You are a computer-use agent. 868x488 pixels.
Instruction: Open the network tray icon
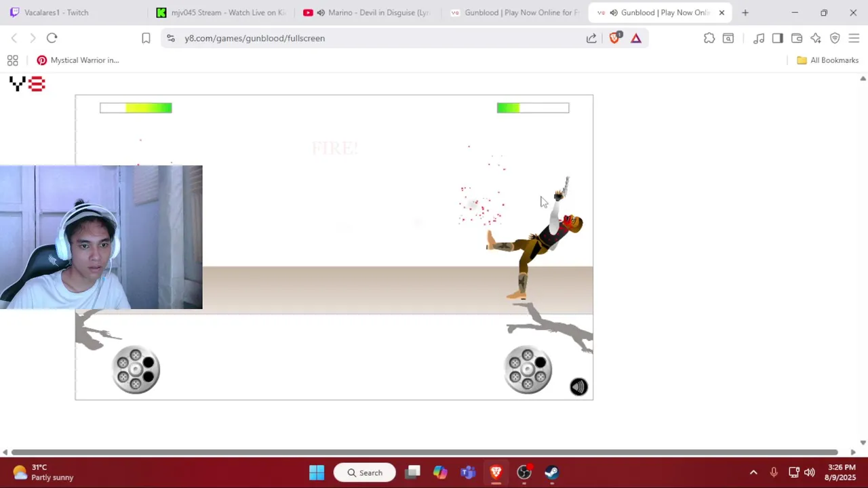point(794,472)
